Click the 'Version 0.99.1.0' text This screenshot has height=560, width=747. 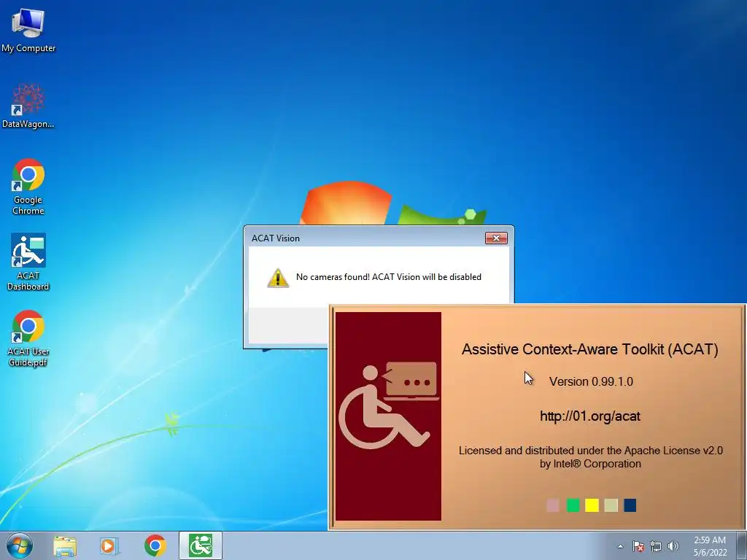click(591, 381)
